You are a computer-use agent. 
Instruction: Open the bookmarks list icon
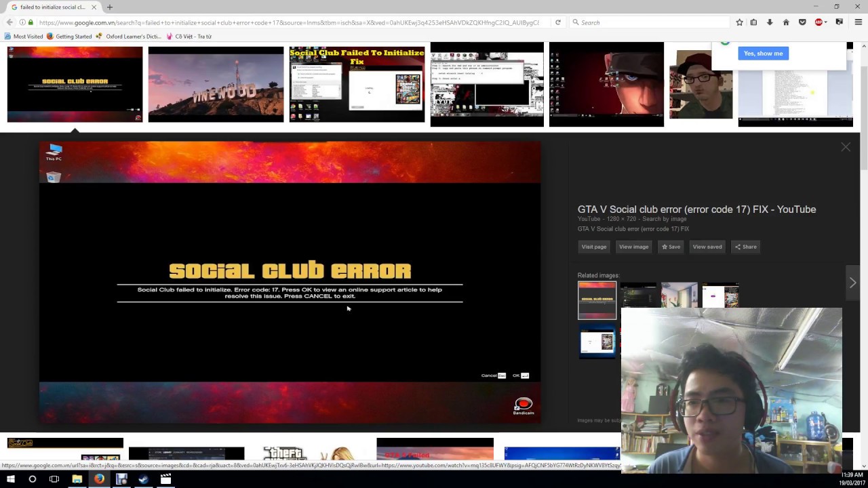[x=753, y=22]
